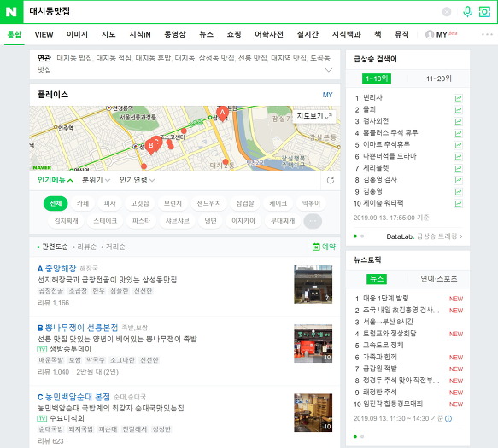The height and width of the screenshot is (448, 498).
Task: Select the 파스타 menu chip
Action: [141, 221]
